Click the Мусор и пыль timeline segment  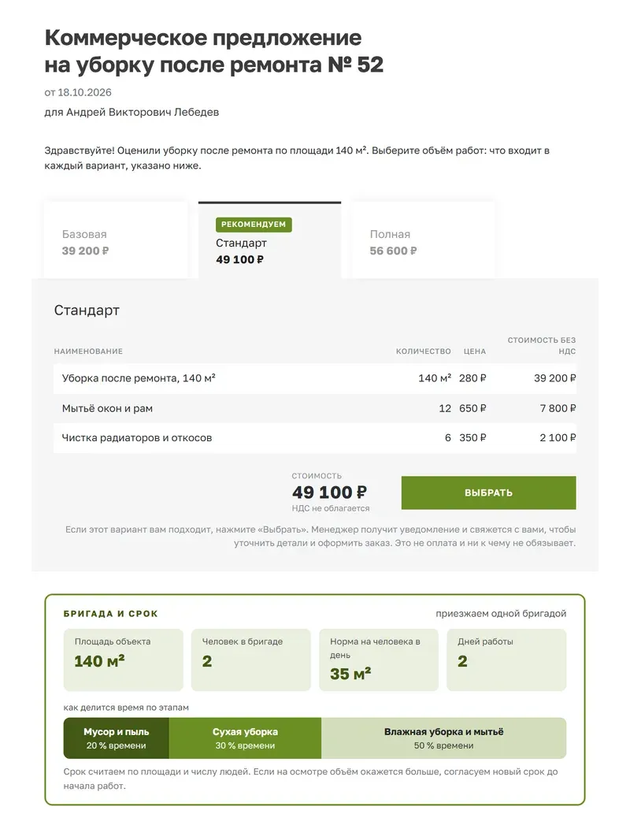pyautogui.click(x=116, y=738)
